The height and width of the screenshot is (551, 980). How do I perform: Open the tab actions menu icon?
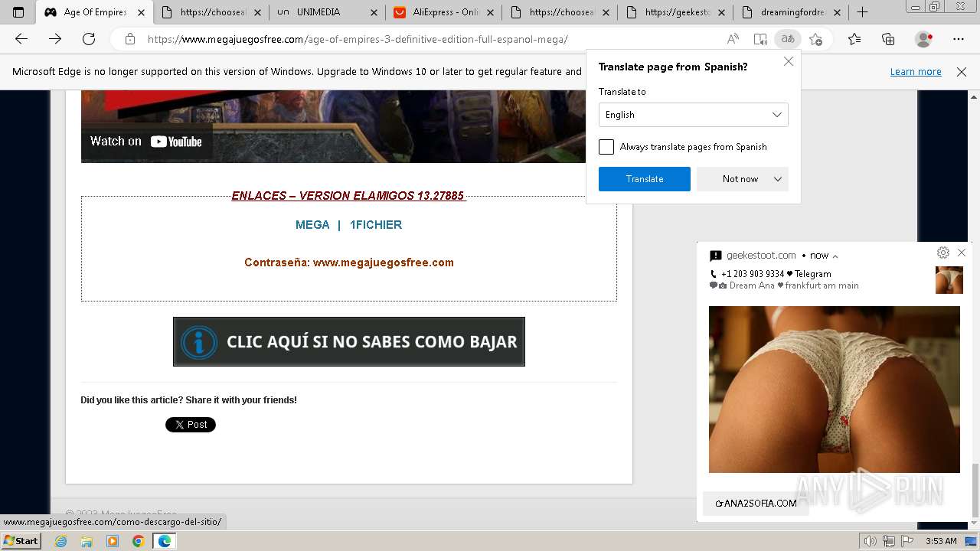18,12
